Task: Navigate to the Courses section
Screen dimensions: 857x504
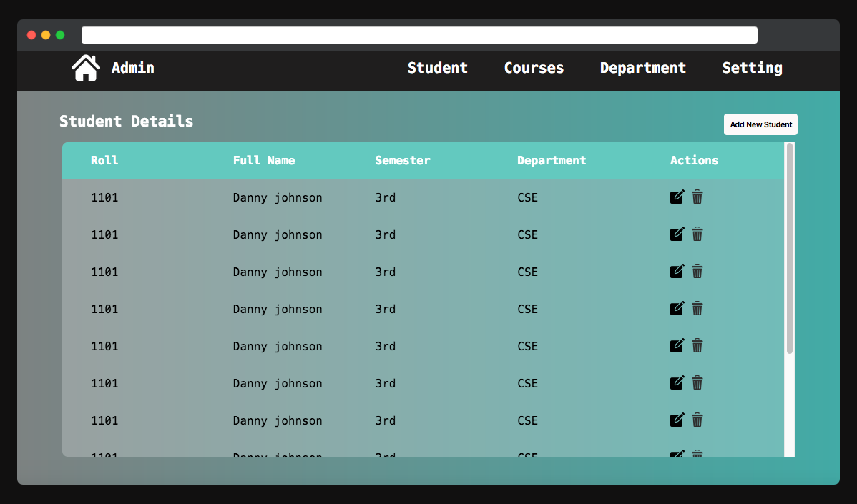Action: pos(534,68)
